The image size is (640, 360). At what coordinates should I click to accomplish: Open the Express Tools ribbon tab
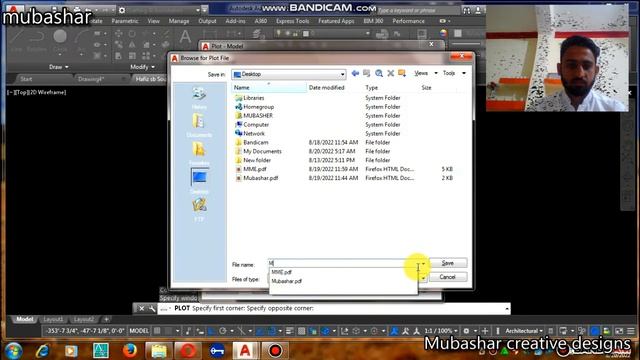(292, 21)
